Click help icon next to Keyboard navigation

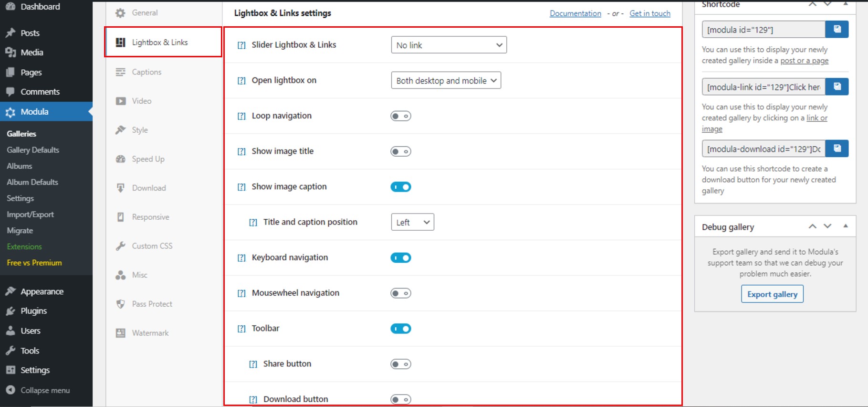click(241, 258)
